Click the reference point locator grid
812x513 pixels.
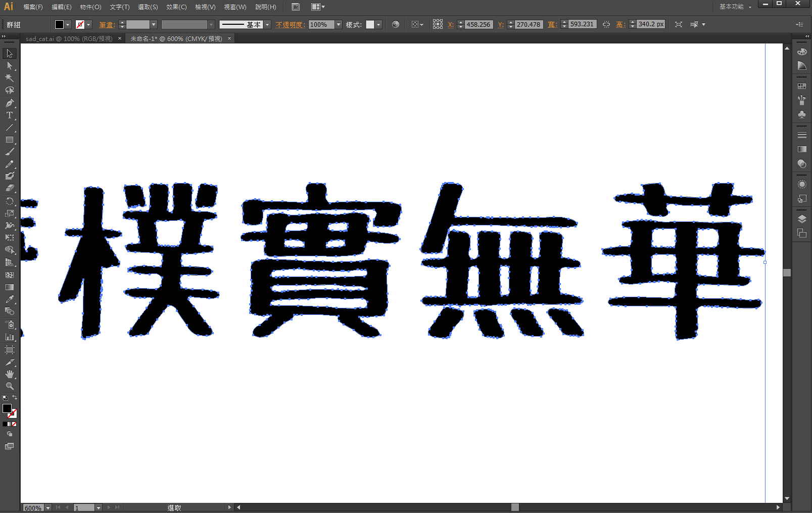438,24
